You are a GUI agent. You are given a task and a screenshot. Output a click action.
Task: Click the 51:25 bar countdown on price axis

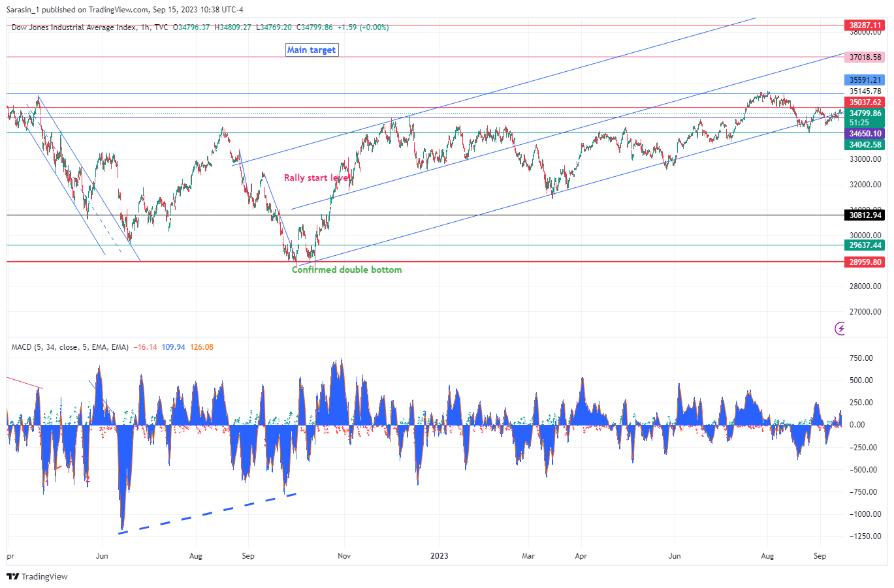pyautogui.click(x=859, y=123)
